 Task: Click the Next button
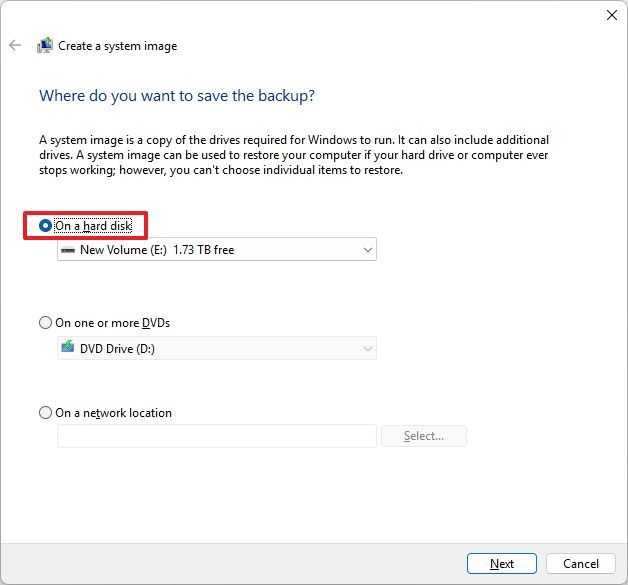pyautogui.click(x=501, y=563)
